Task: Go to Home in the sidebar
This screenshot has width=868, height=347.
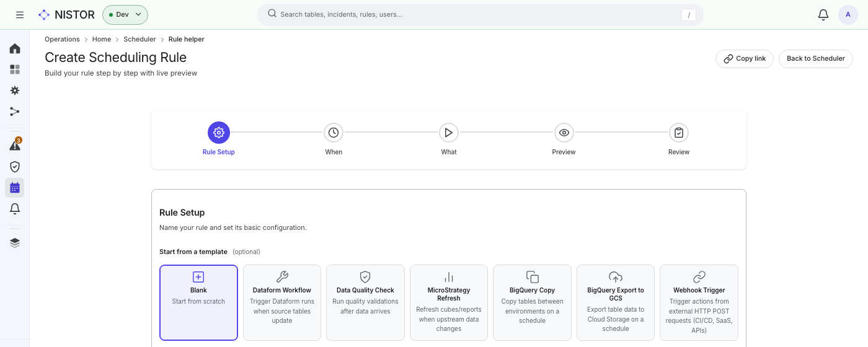Action: pyautogui.click(x=15, y=48)
